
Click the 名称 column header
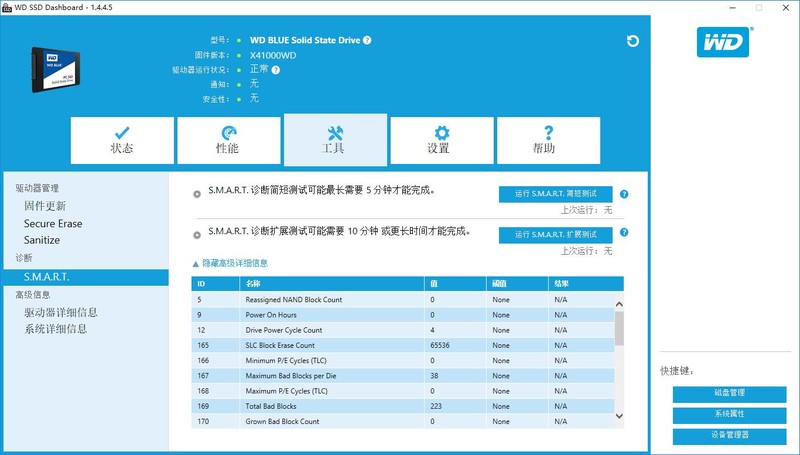tap(332, 284)
